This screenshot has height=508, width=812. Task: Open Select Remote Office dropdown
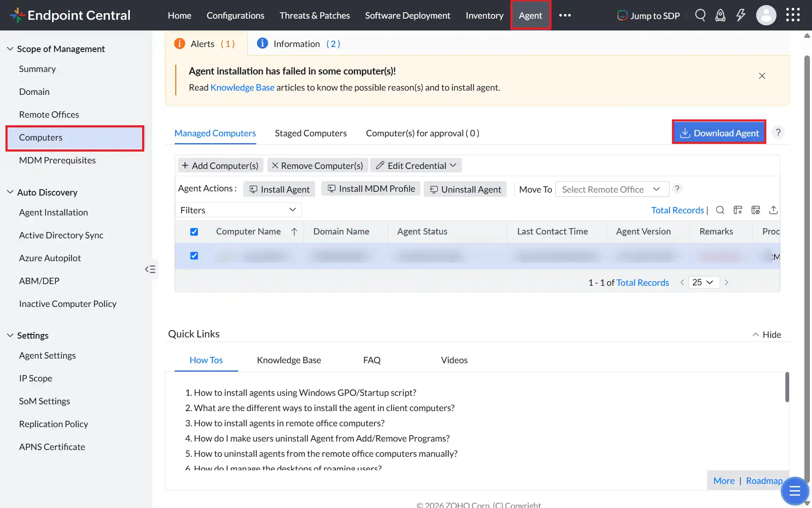coord(612,189)
